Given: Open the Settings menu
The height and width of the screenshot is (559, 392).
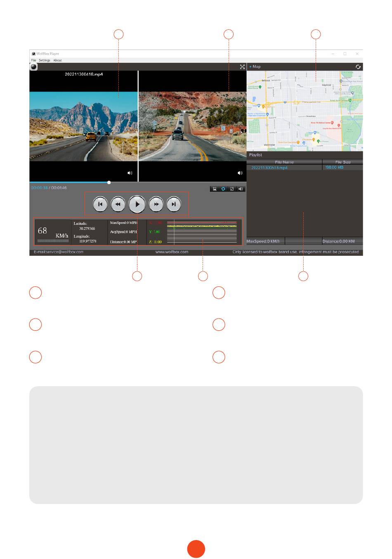Looking at the screenshot, I should (44, 60).
